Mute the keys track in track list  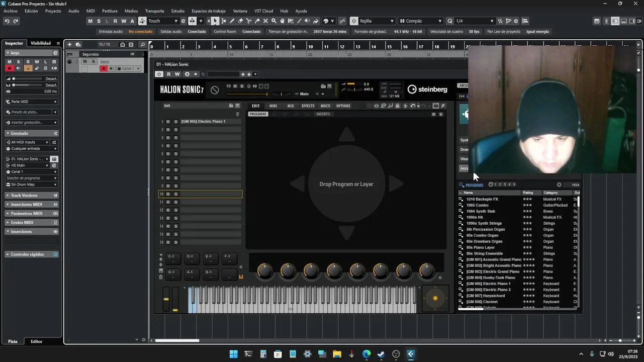click(85, 61)
